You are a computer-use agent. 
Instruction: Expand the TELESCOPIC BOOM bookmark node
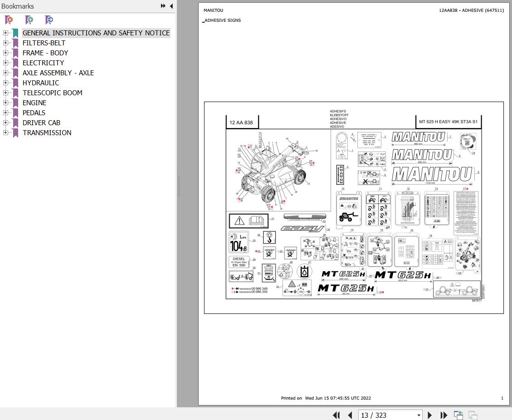pyautogui.click(x=5, y=93)
